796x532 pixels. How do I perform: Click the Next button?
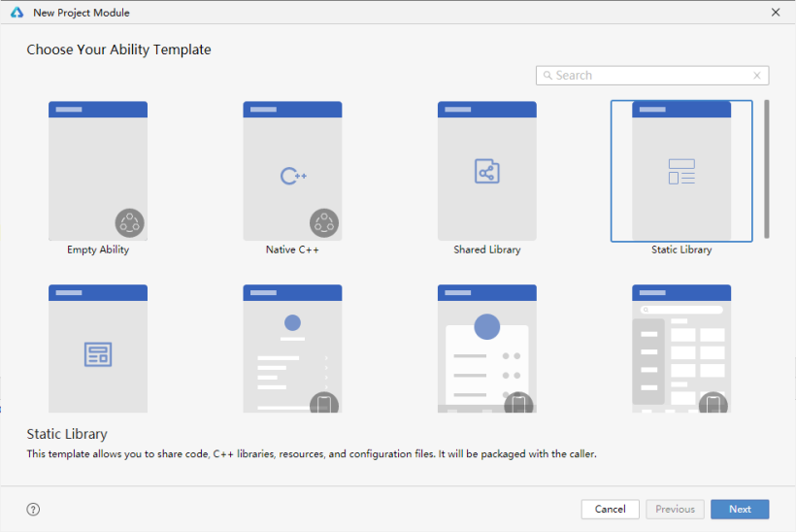tap(740, 509)
